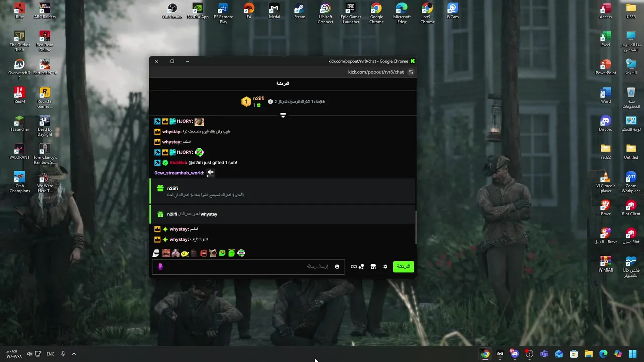Click the chat scrollbar thumb
Screen dimensions: 644x362
pyautogui.click(x=415, y=227)
